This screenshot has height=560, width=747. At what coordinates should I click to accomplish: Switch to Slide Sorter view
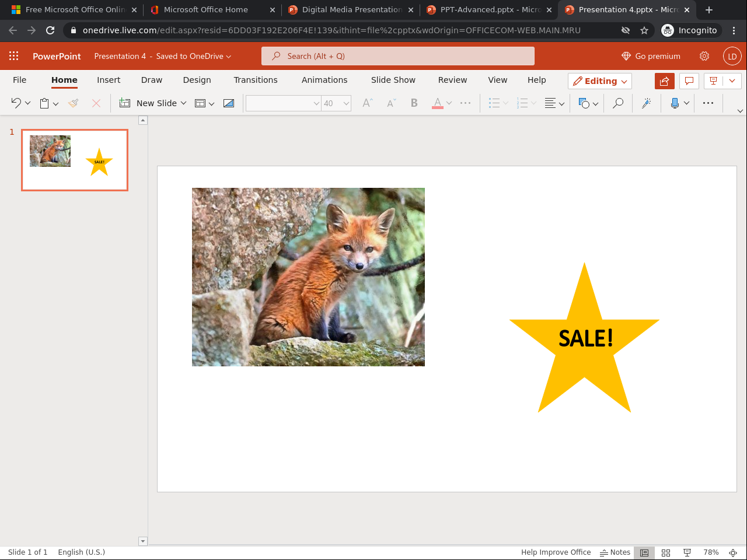[x=666, y=552]
